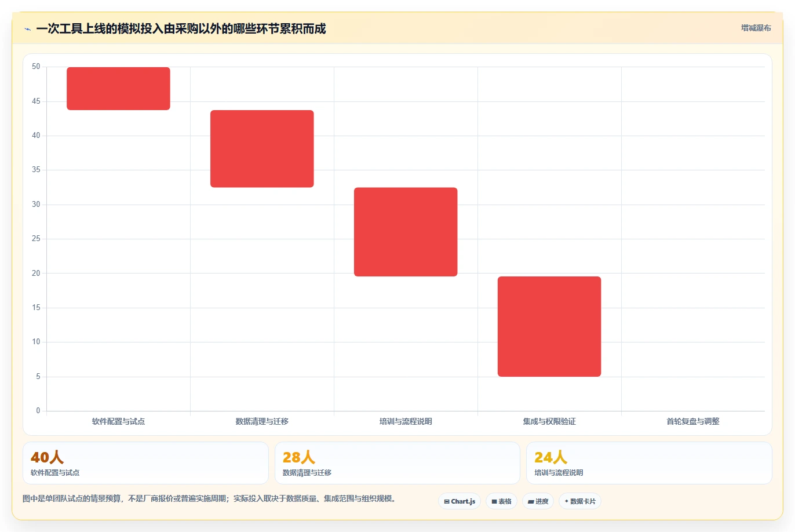Click the lightning icon before the chart title
Image resolution: width=795 pixels, height=532 pixels.
tap(27, 29)
